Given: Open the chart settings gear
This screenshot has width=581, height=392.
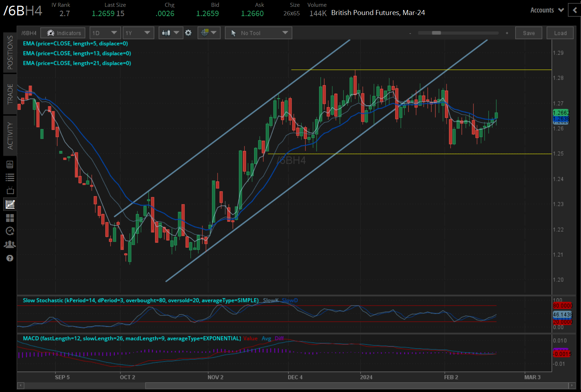Looking at the screenshot, I should [x=189, y=33].
